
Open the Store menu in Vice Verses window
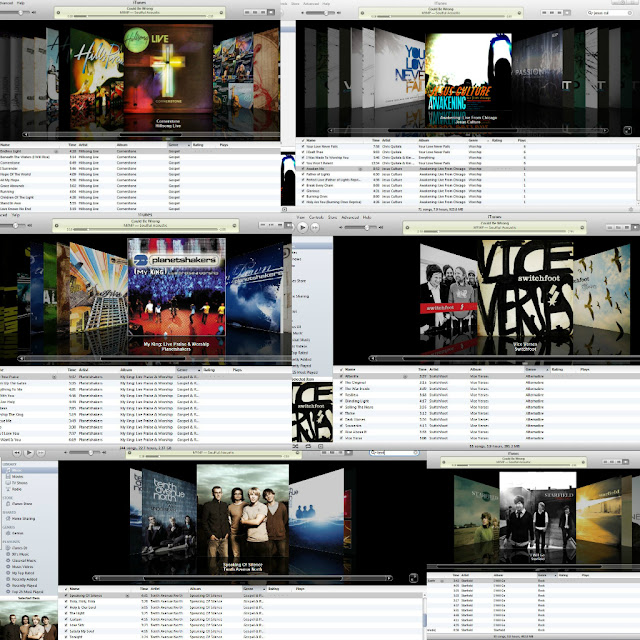click(x=333, y=217)
